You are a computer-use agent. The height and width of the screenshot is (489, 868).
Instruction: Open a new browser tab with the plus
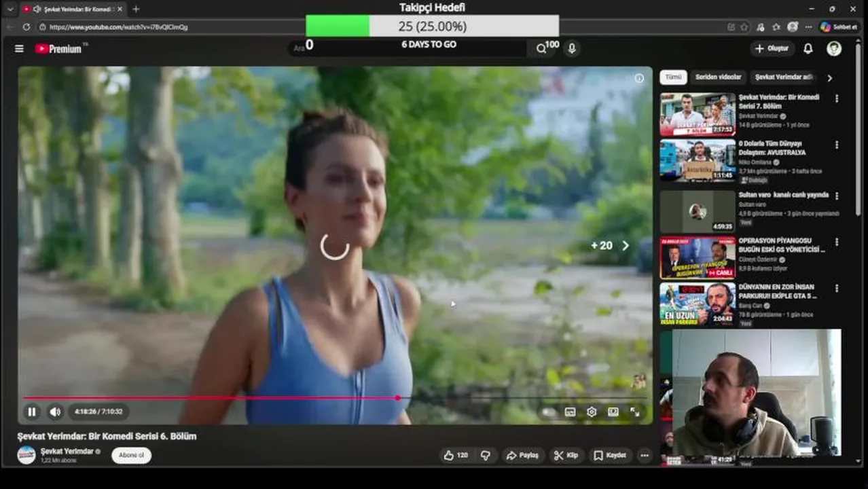point(136,9)
